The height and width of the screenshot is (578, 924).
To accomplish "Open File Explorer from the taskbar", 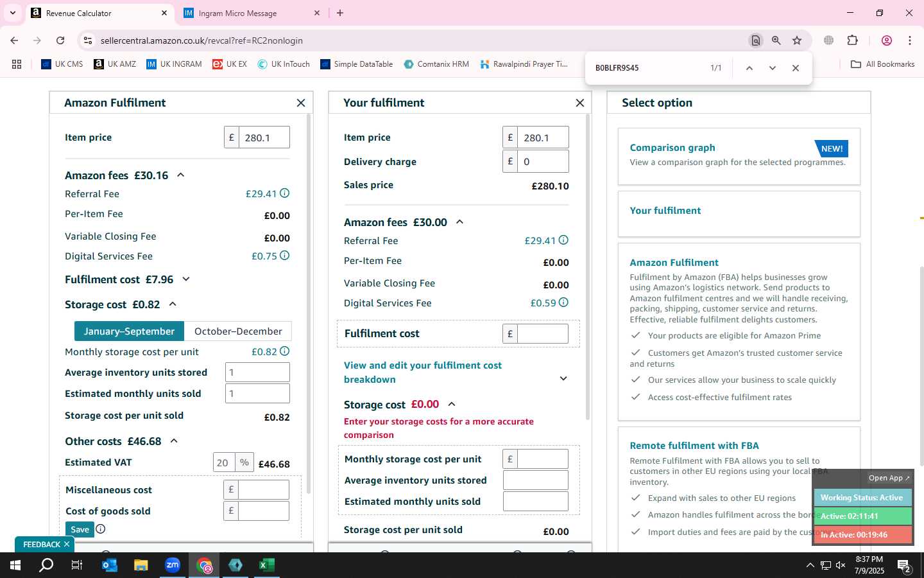I will (x=141, y=565).
